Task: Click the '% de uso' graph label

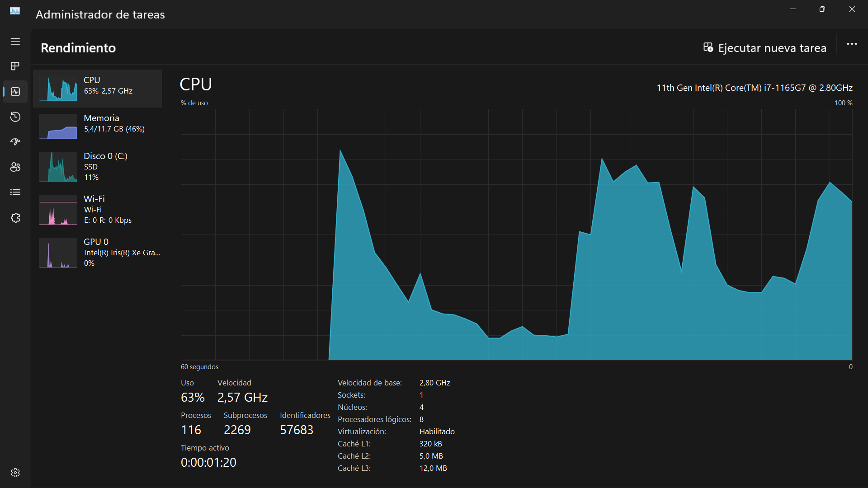Action: click(x=194, y=103)
